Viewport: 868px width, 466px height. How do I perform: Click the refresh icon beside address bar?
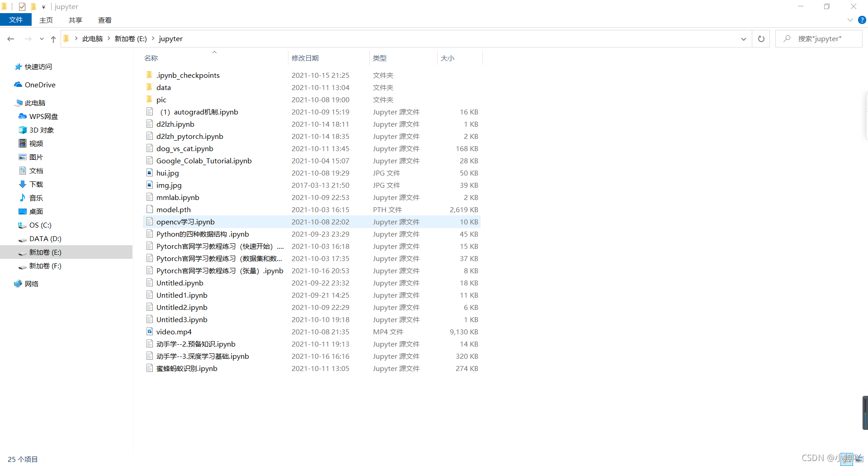pyautogui.click(x=761, y=39)
